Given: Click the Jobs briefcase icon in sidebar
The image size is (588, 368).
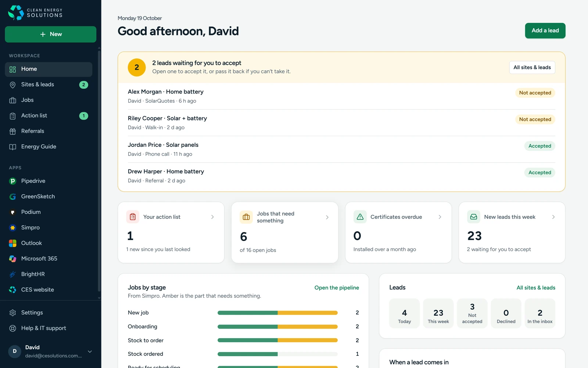Looking at the screenshot, I should coord(12,100).
